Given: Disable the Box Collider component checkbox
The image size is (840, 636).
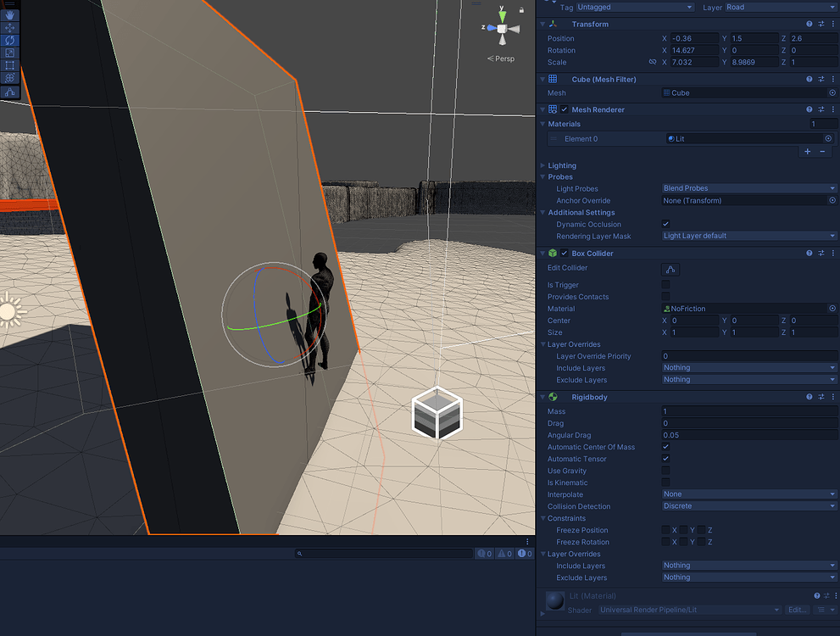Looking at the screenshot, I should [565, 253].
